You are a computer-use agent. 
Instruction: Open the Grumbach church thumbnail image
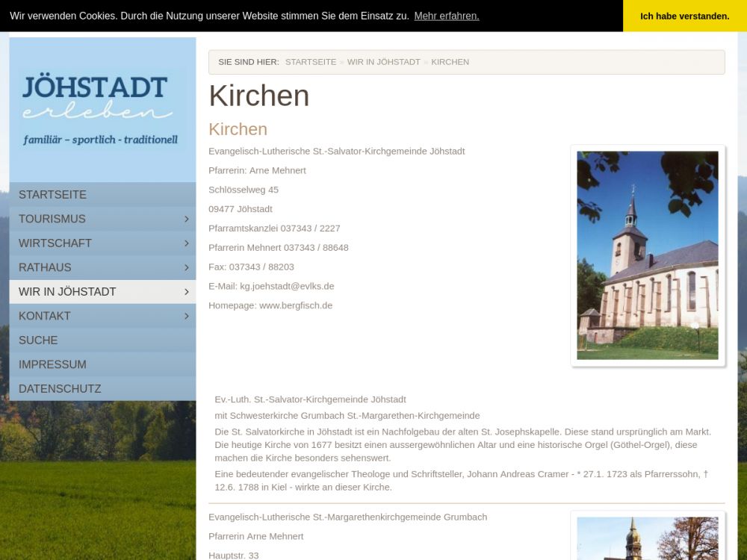click(x=648, y=538)
